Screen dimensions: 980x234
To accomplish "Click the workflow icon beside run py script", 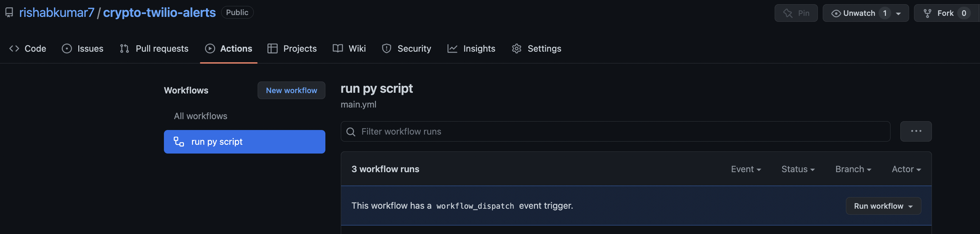I will pyautogui.click(x=179, y=142).
